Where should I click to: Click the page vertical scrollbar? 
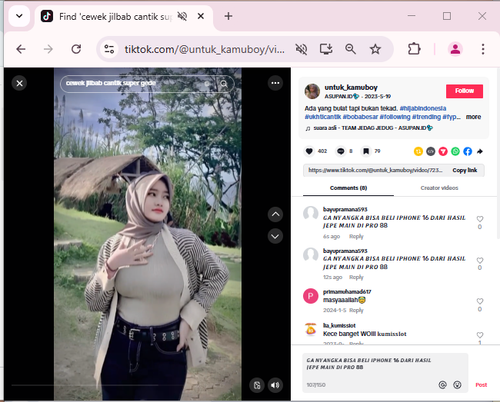point(498,153)
